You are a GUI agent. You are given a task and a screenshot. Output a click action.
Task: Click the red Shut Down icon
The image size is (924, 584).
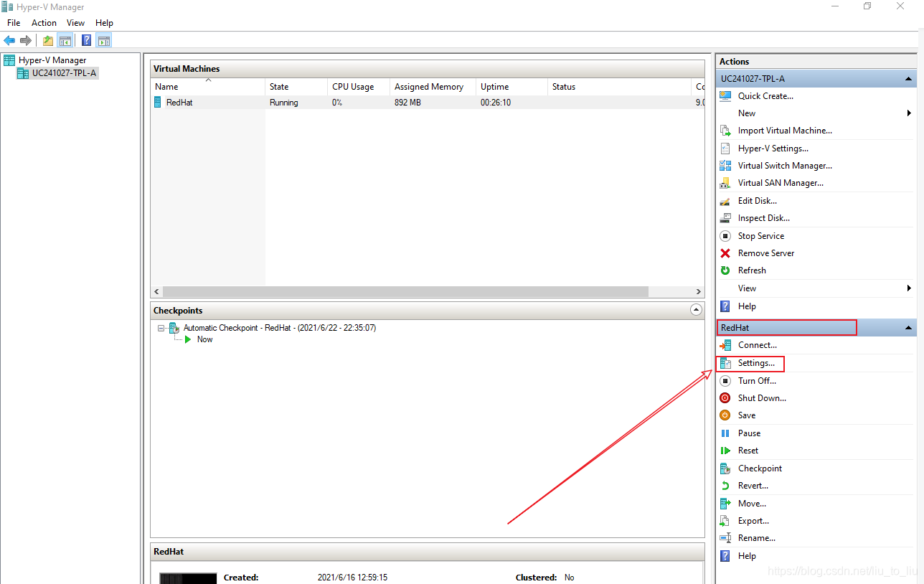tap(725, 398)
